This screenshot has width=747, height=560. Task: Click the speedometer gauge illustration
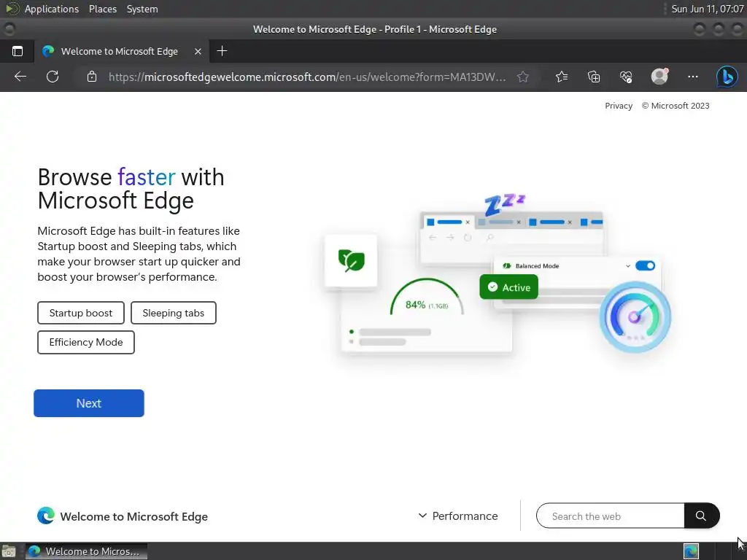click(635, 316)
